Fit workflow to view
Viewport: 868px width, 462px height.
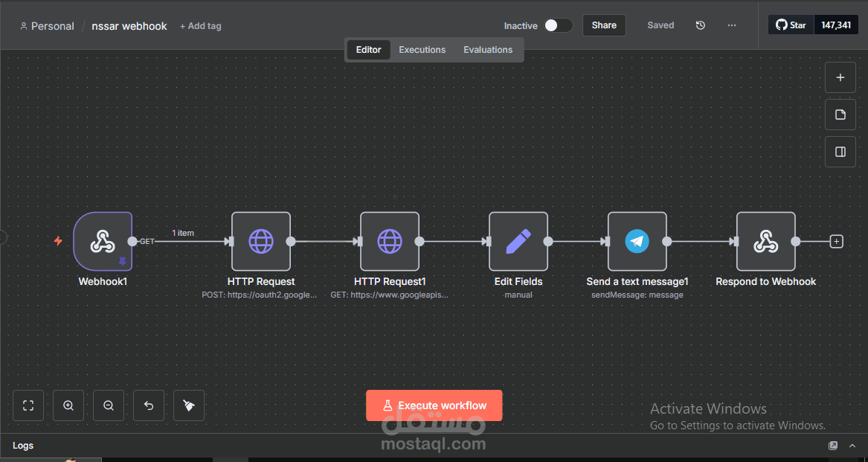tap(28, 405)
